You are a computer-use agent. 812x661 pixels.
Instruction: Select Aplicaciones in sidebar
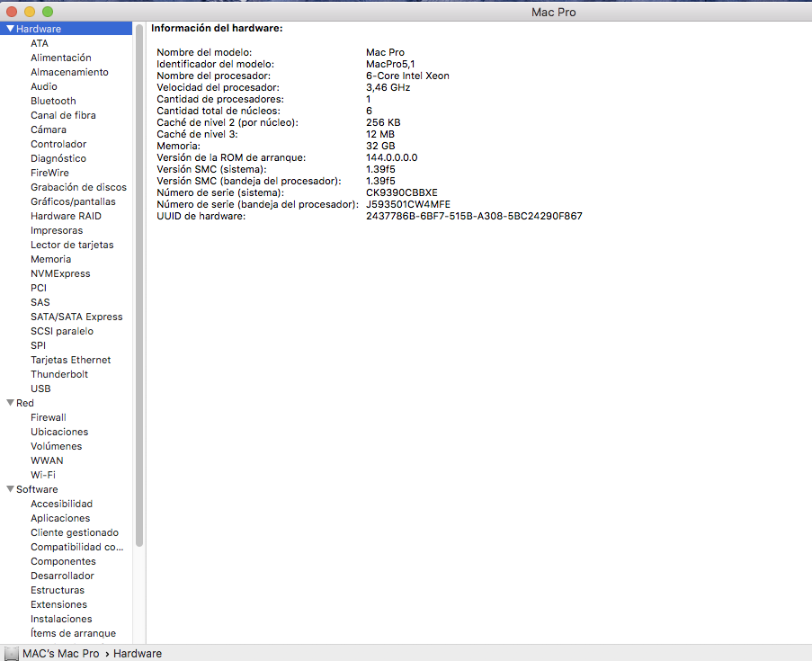[60, 519]
